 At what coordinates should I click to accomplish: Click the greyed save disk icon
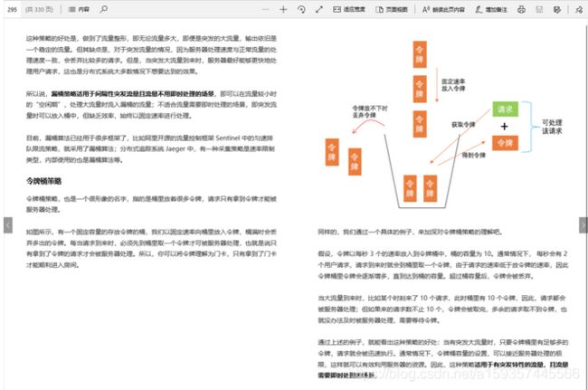[539, 9]
